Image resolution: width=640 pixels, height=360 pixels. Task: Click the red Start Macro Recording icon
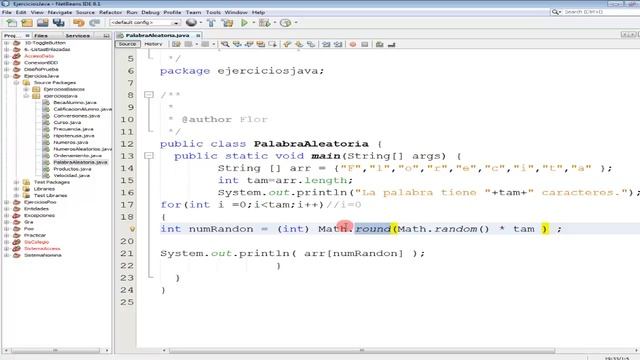pyautogui.click(x=353, y=44)
